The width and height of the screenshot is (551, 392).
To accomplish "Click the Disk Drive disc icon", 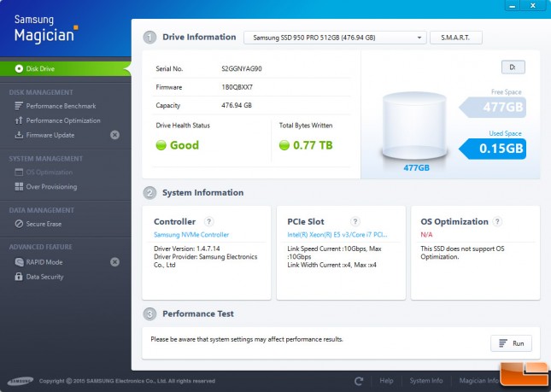I will coord(19,68).
